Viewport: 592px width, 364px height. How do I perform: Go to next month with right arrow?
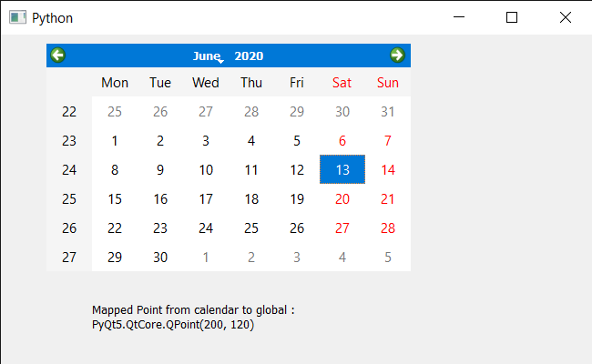[397, 56]
